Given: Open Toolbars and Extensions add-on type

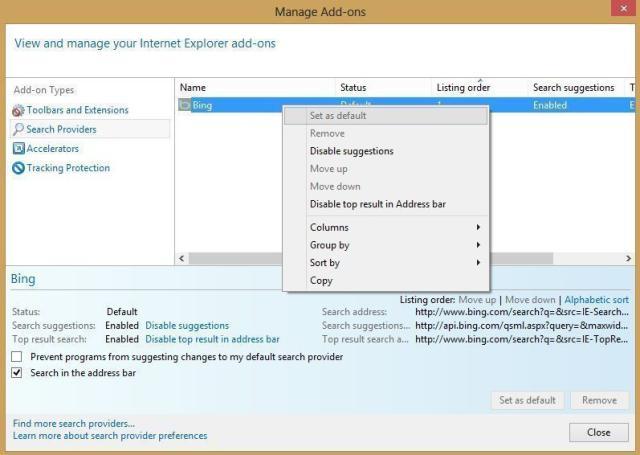Looking at the screenshot, I should 77,110.
